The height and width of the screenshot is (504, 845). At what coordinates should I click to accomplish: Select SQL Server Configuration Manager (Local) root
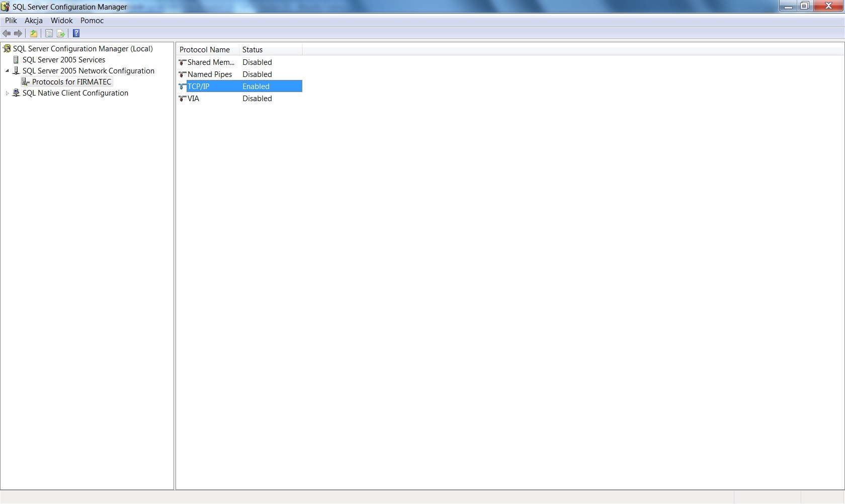(83, 48)
